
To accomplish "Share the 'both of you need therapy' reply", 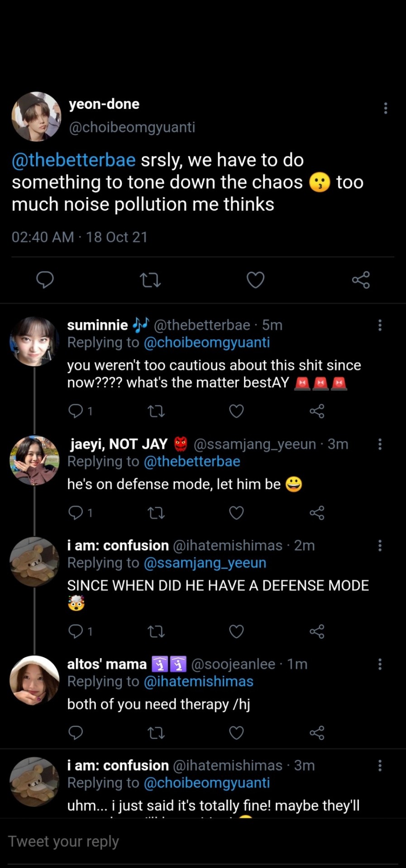I will (x=317, y=732).
